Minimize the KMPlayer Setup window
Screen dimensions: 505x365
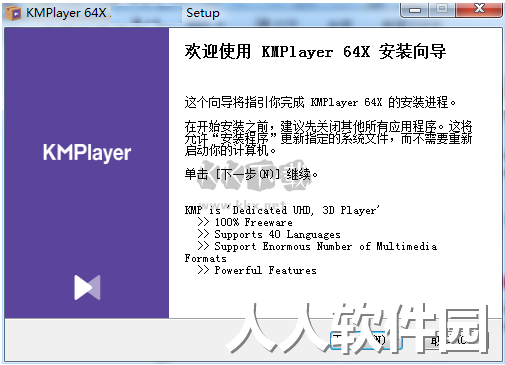click(415, 10)
